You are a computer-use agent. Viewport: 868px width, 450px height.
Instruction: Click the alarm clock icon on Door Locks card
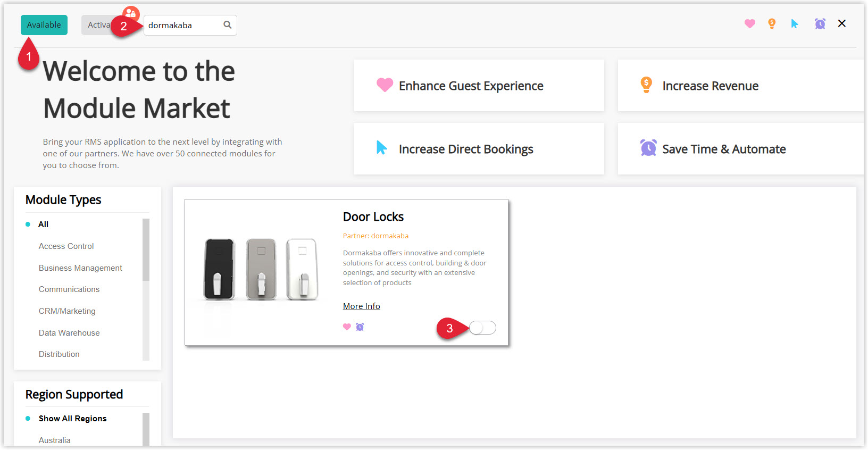[x=360, y=327]
